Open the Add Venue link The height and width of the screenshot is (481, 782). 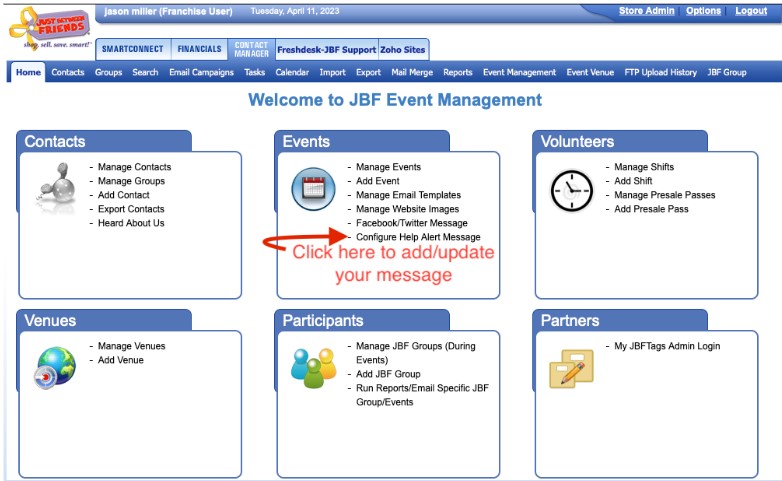[121, 360]
